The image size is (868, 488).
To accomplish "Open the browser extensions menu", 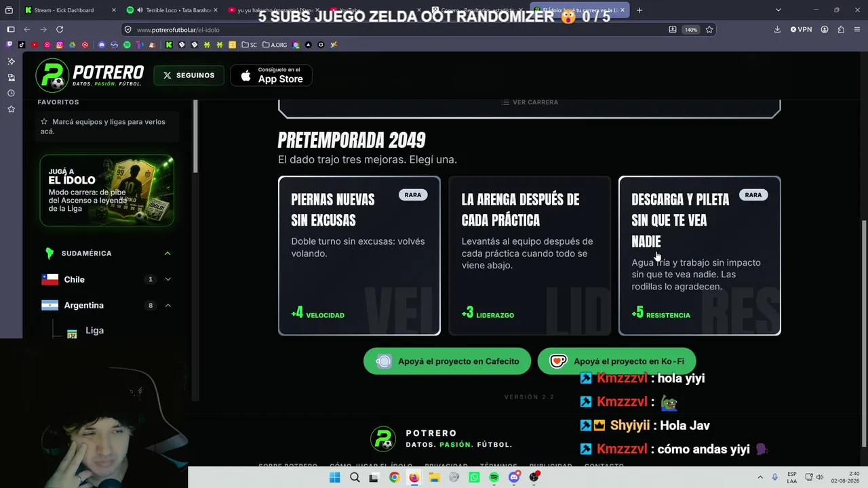I will tap(841, 30).
